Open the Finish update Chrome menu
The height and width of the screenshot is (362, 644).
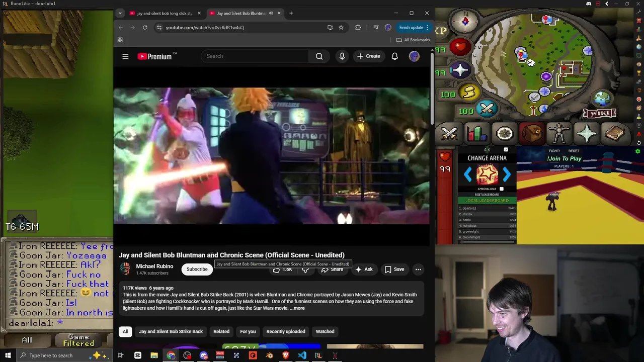click(x=414, y=27)
